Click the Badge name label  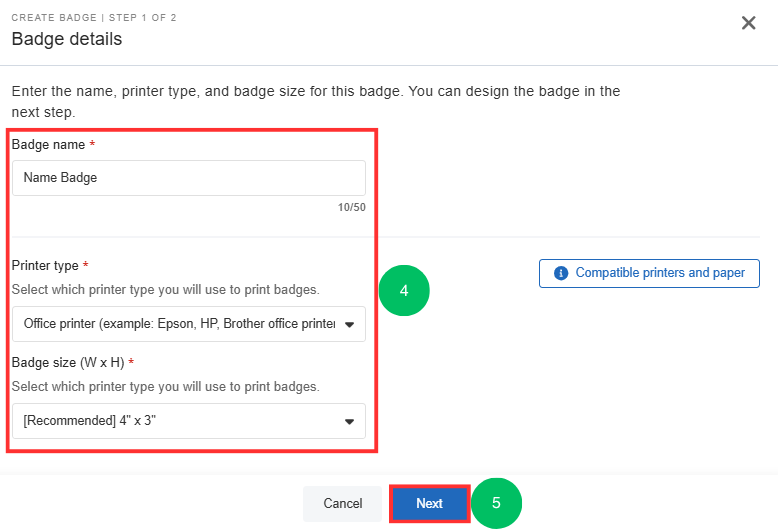[x=49, y=144]
